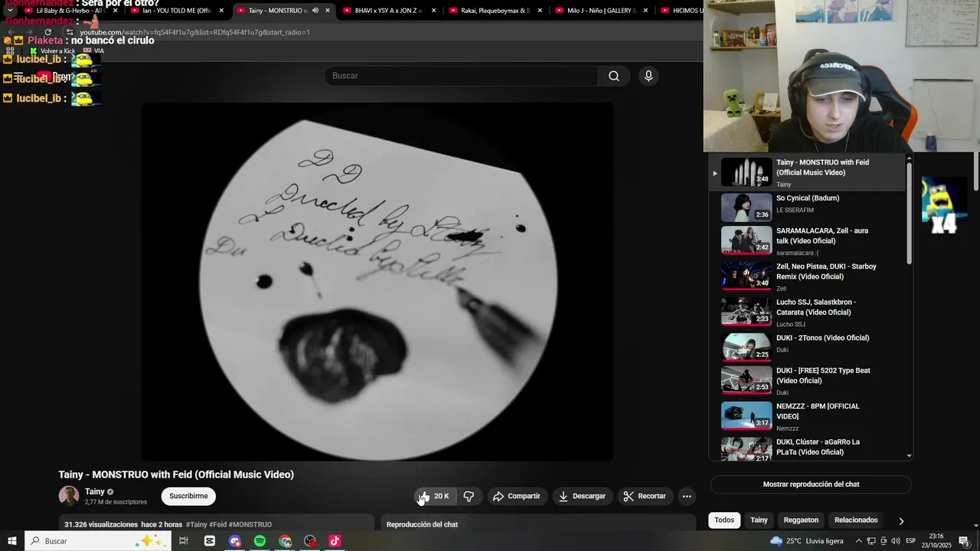This screenshot has width=980, height=551.
Task: Open the purple taskbar app icon
Action: pos(235,541)
